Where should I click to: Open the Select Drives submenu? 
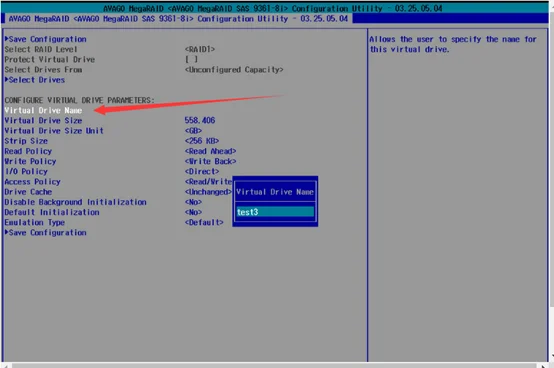pyautogui.click(x=35, y=80)
